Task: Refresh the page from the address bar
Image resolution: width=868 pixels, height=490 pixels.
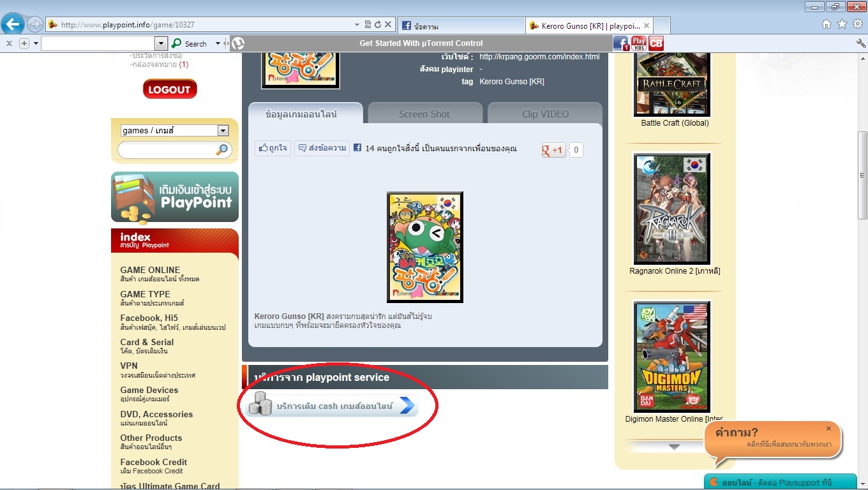Action: 378,25
